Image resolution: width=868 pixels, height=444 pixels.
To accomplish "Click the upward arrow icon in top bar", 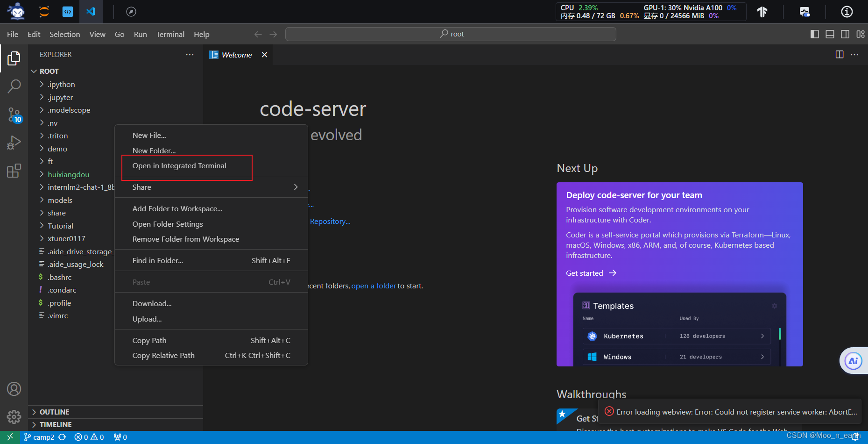I will coord(762,12).
